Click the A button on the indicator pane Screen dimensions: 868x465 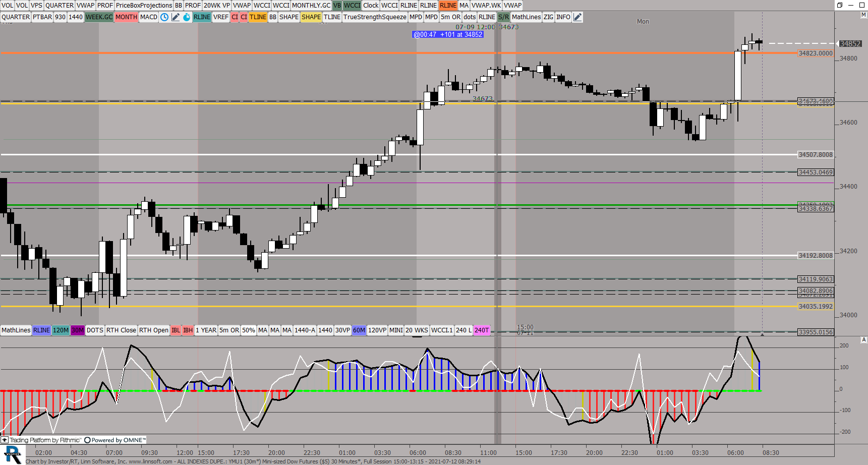[x=863, y=340]
